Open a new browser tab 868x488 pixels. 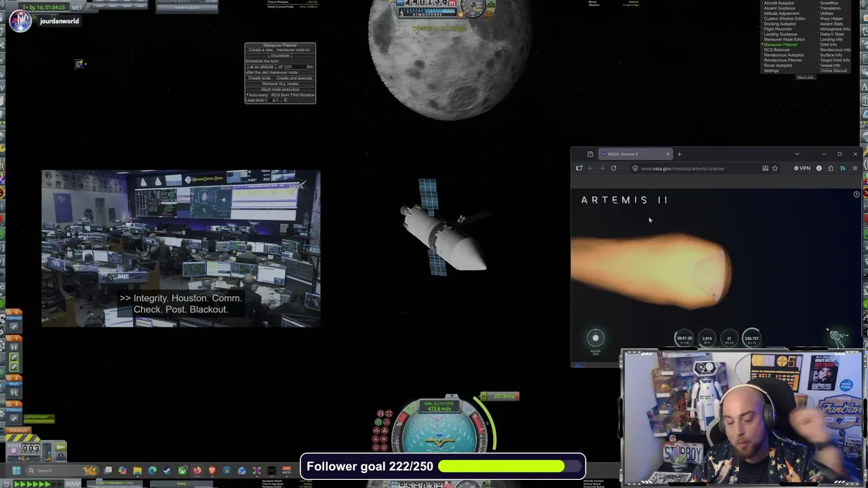(x=679, y=154)
